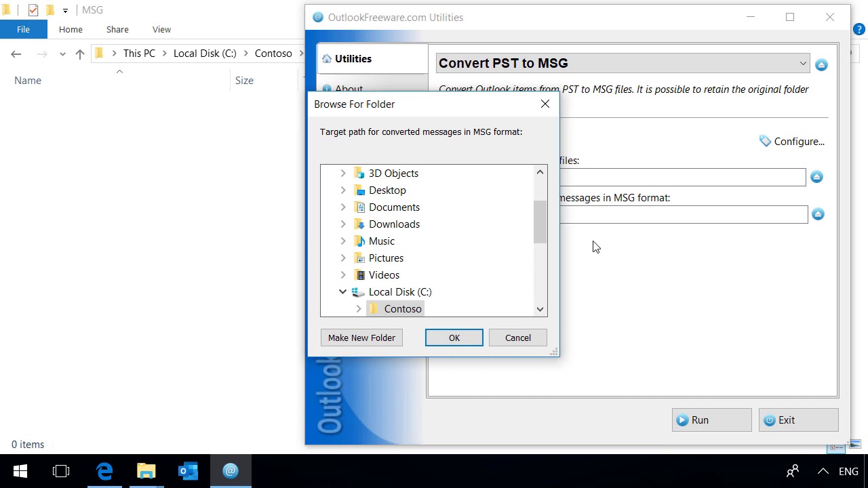Open Task View on the taskbar
Viewport: 868px width, 488px height.
[x=61, y=471]
